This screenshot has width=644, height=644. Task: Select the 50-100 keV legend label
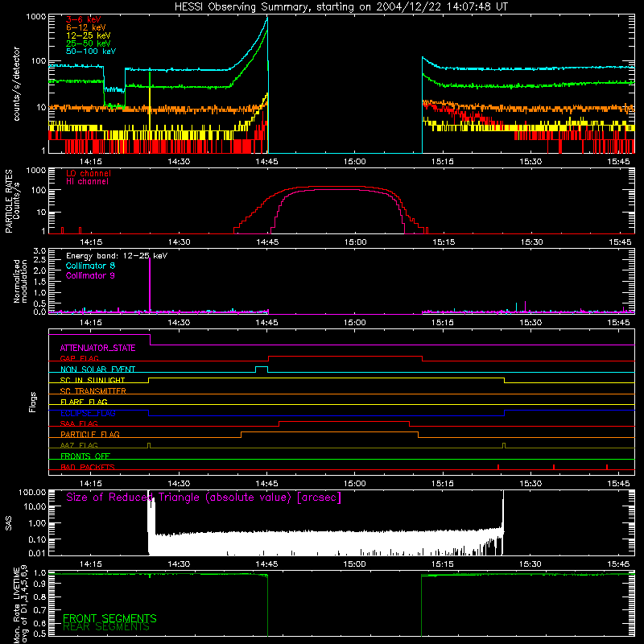(x=91, y=52)
